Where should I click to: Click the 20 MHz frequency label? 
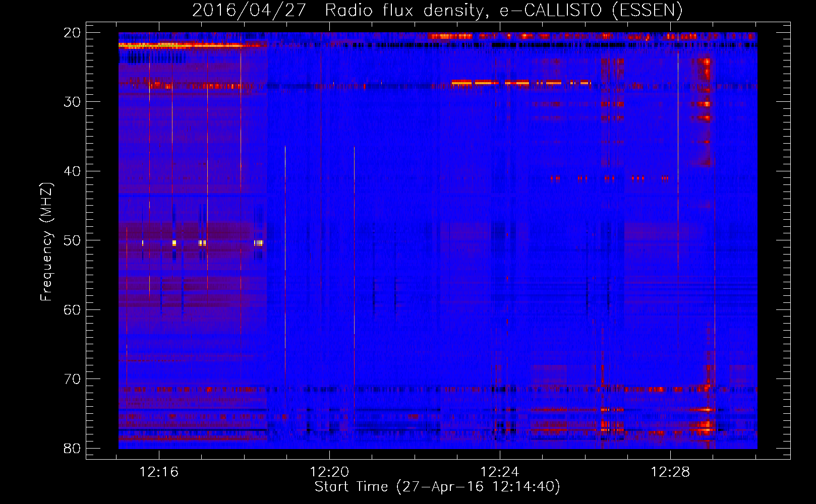[x=72, y=33]
